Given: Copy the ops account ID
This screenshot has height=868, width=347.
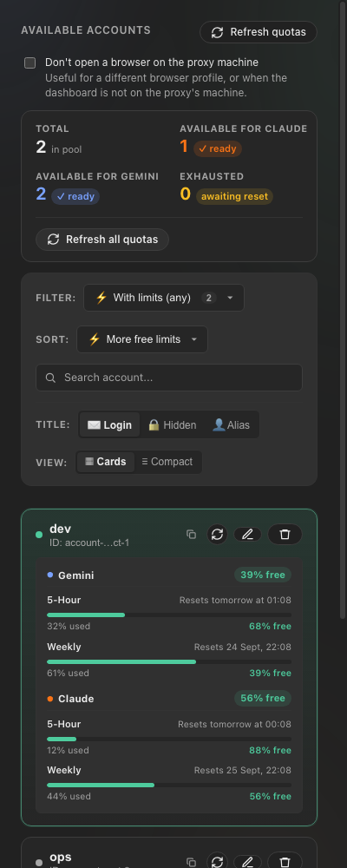Looking at the screenshot, I should click(191, 862).
